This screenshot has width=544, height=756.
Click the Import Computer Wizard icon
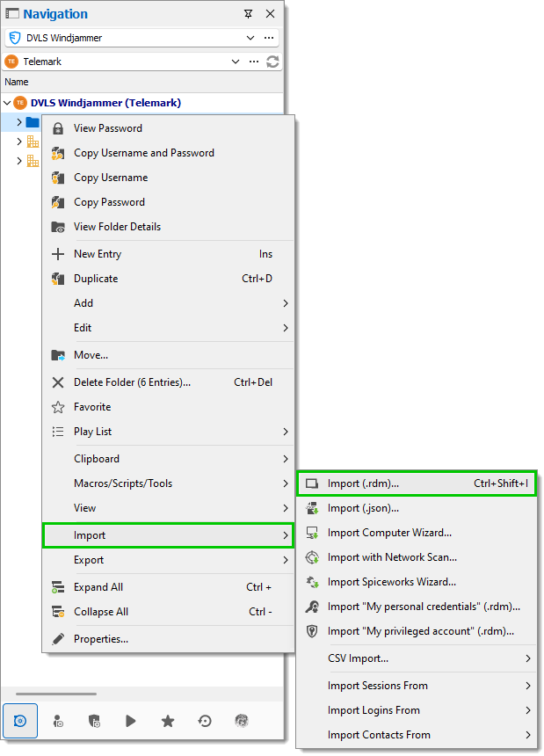(x=312, y=533)
